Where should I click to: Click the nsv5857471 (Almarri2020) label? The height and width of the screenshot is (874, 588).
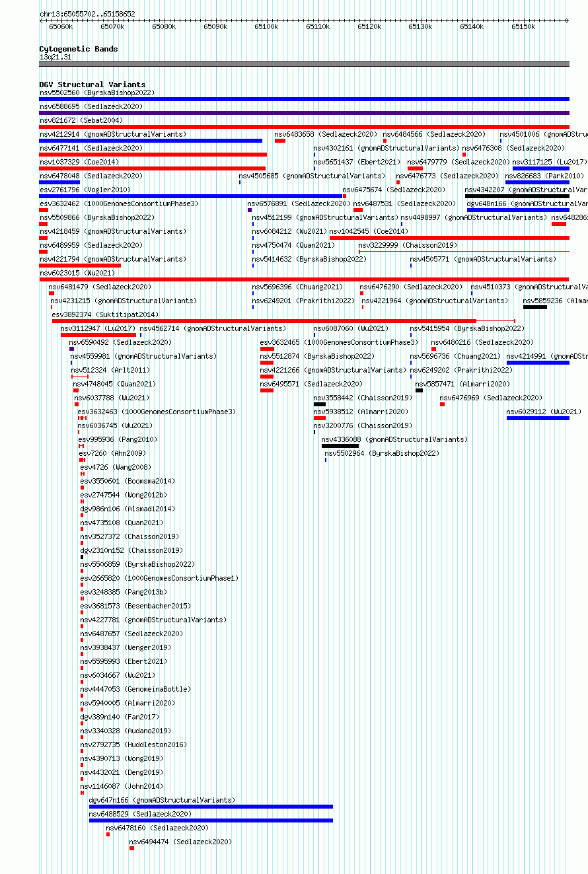pos(463,384)
